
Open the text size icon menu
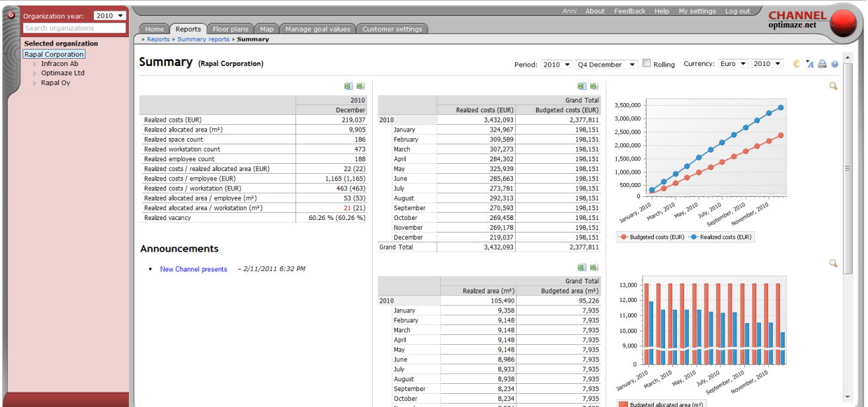(809, 64)
